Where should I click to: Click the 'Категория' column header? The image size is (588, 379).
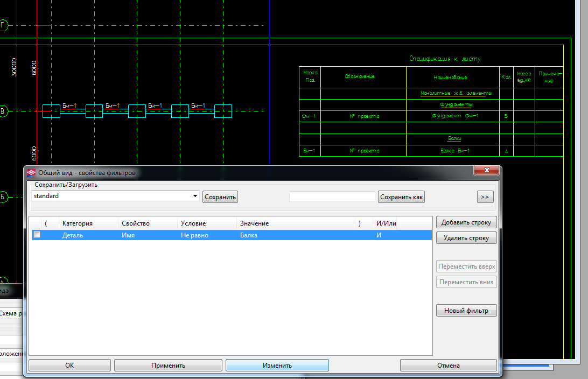coord(78,223)
